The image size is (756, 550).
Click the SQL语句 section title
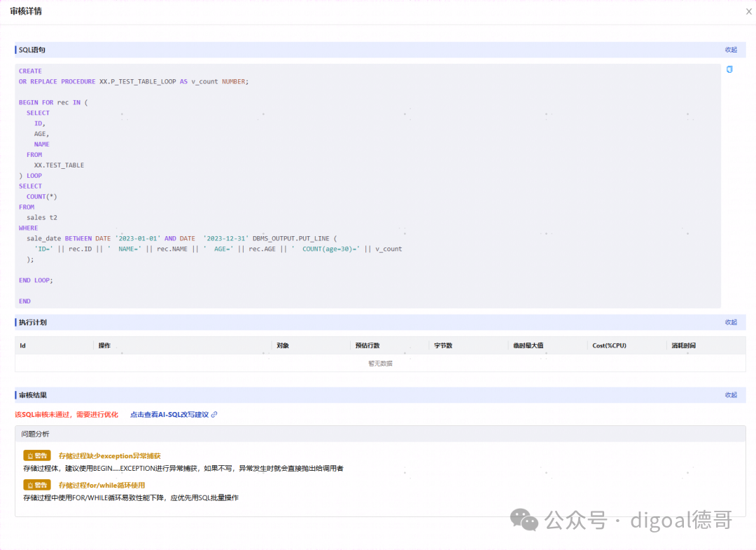(x=31, y=50)
